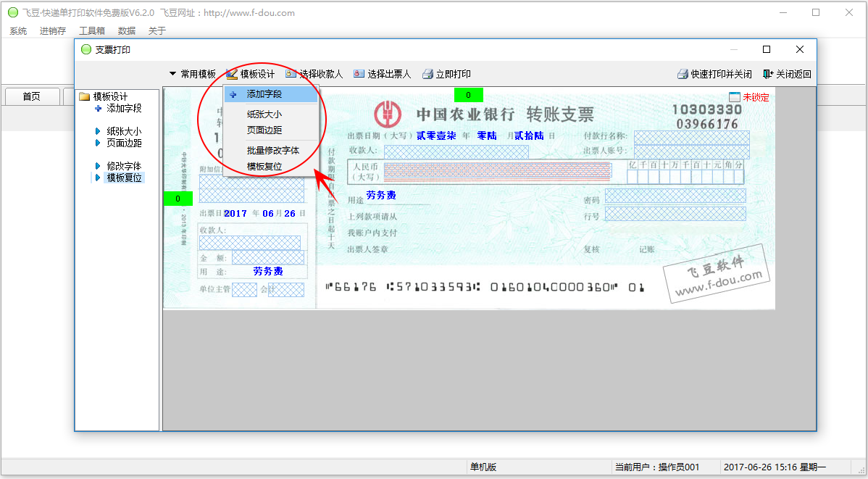Click the 付款行名称 field on the cheque
Image resolution: width=868 pixels, height=479 pixels.
691,138
